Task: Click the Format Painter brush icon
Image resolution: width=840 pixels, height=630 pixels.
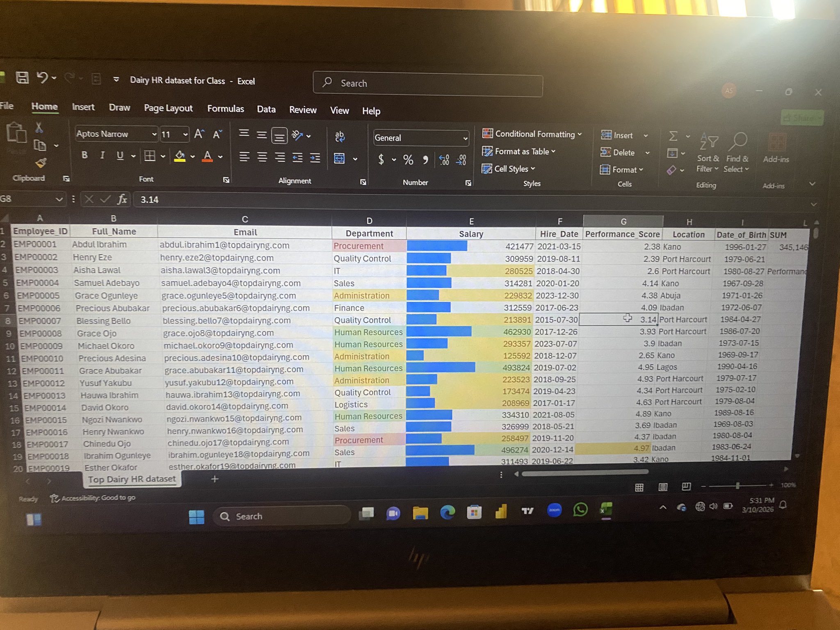Action: (x=41, y=163)
